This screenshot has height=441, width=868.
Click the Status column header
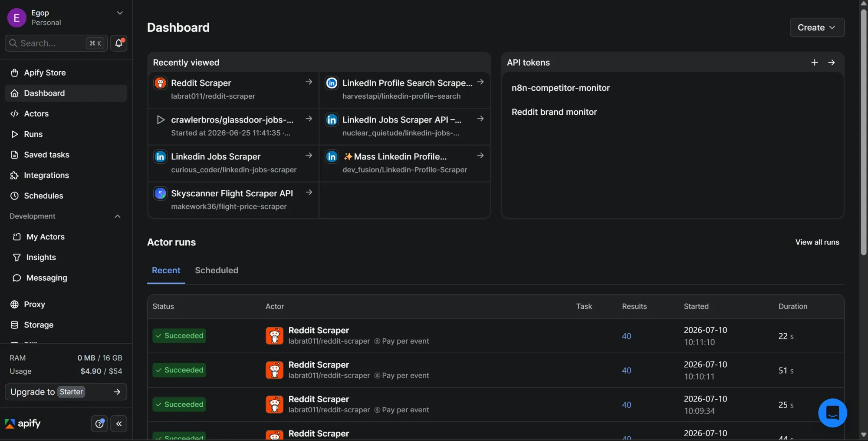tap(163, 306)
